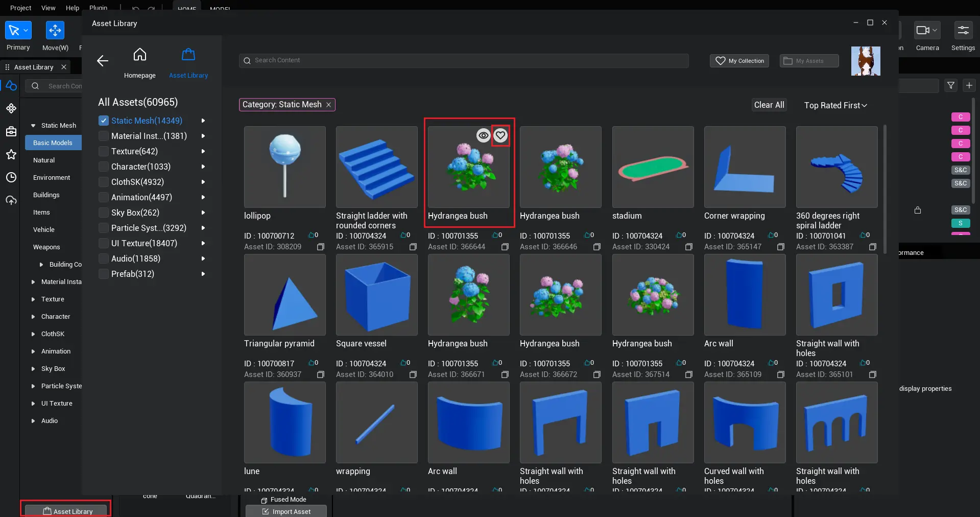The image size is (980, 517).
Task: Like the Corner wrapping asset thumbs-up
Action: (x=771, y=235)
